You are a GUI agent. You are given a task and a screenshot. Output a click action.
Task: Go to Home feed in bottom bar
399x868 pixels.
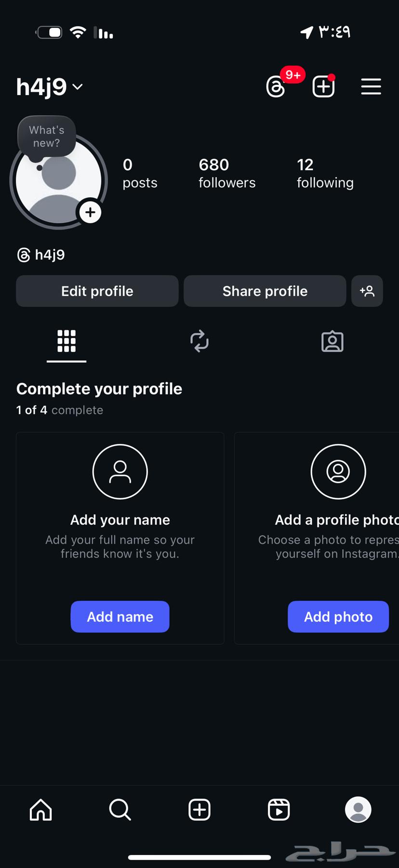[x=41, y=810]
